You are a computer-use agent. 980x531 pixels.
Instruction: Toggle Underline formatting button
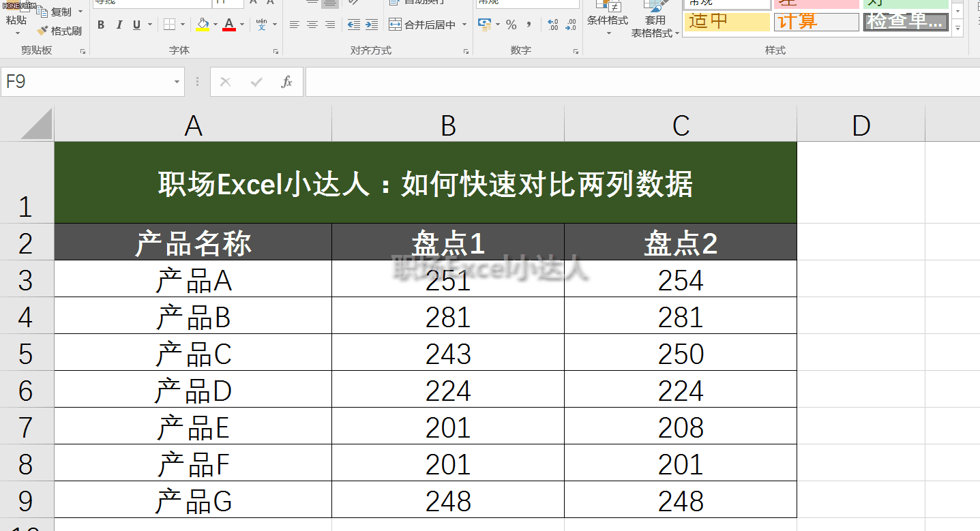[137, 25]
